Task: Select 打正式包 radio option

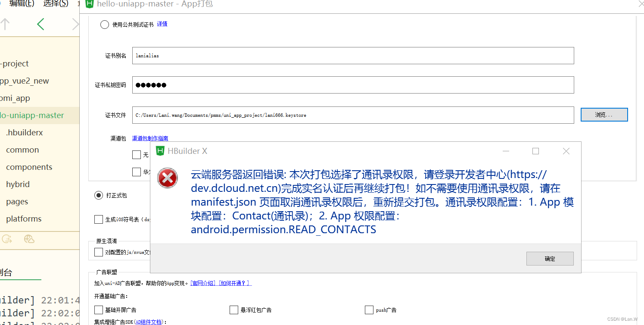Action: click(99, 195)
